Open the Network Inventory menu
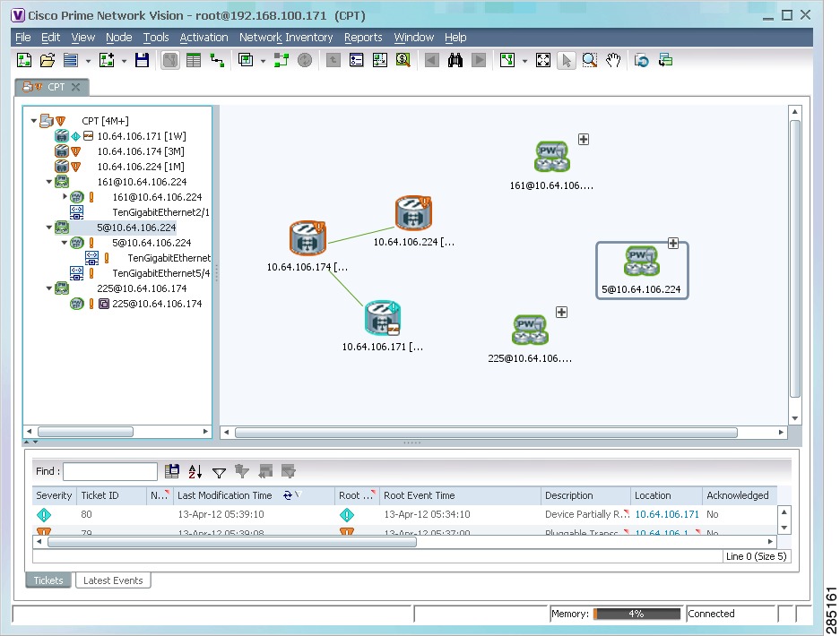The height and width of the screenshot is (636, 840). pyautogui.click(x=286, y=38)
